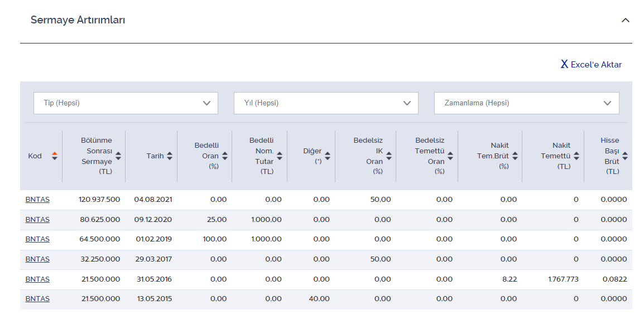Collapse the Sermaye Artırımları section
This screenshot has height=324, width=644.
tap(626, 20)
